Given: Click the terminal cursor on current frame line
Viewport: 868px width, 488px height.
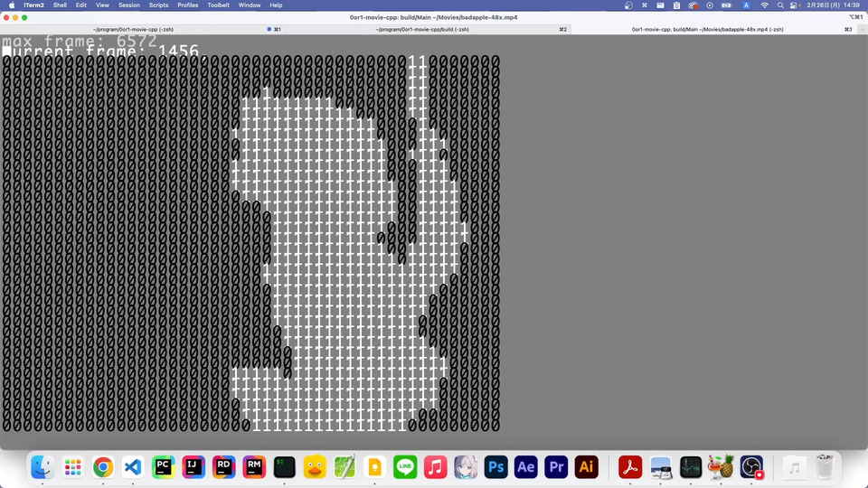Looking at the screenshot, I should pos(6,52).
